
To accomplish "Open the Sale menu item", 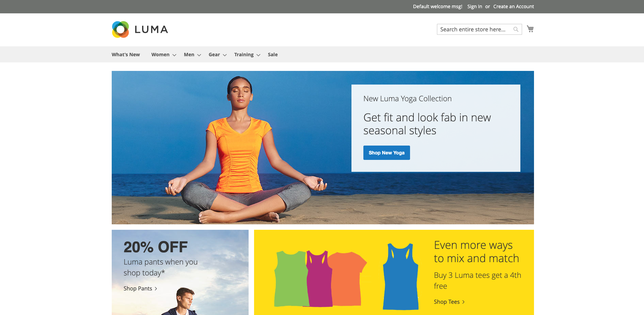I will pos(272,55).
